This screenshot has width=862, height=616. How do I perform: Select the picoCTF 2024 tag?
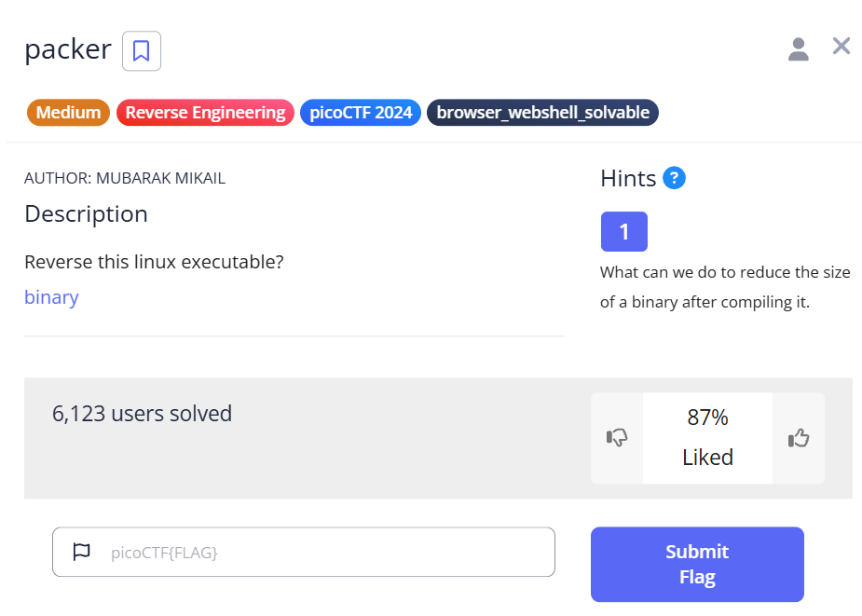[x=361, y=113]
